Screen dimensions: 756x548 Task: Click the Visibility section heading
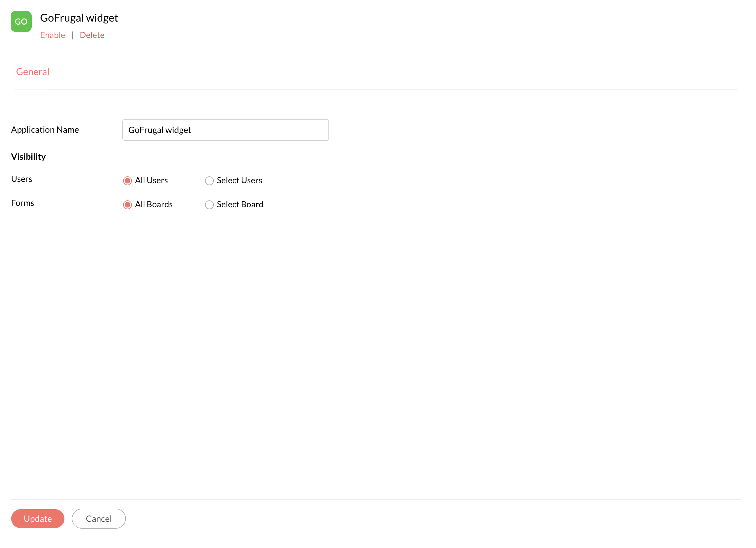(28, 157)
